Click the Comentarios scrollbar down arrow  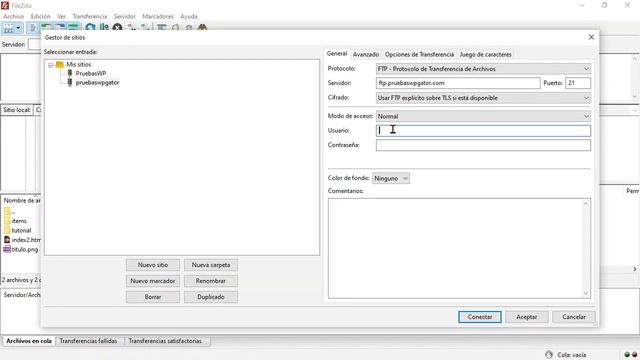coord(586,293)
